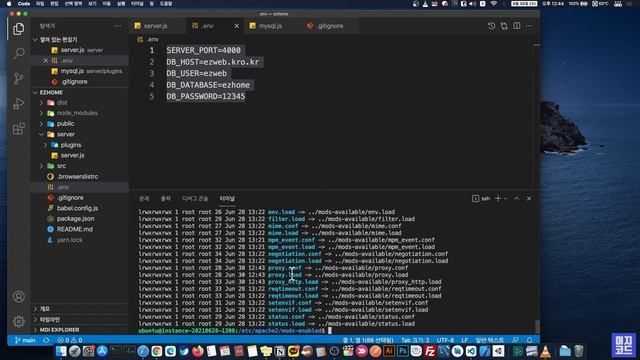Open package.json in file tree
This screenshot has width=640, height=360.
click(76, 219)
